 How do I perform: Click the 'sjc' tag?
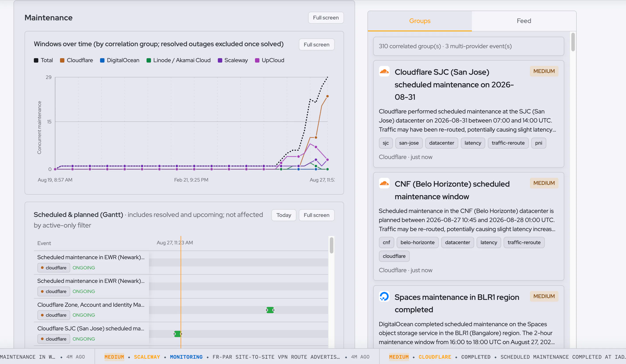[386, 143]
